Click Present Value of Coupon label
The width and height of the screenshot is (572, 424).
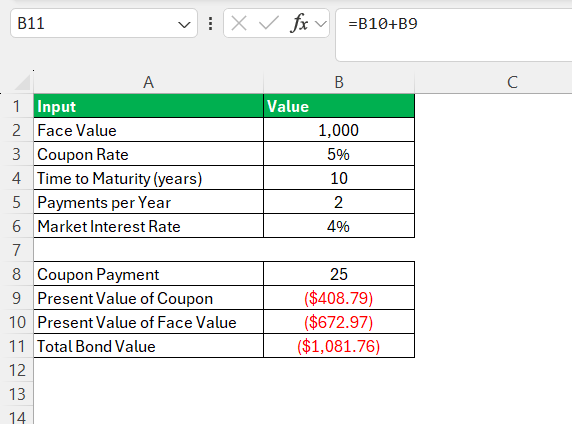click(148, 298)
